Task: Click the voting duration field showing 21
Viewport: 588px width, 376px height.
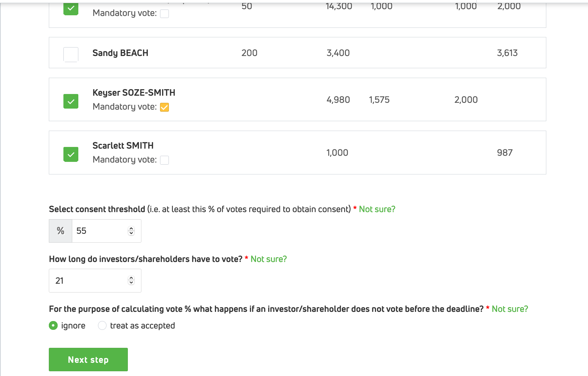Action: (x=95, y=281)
